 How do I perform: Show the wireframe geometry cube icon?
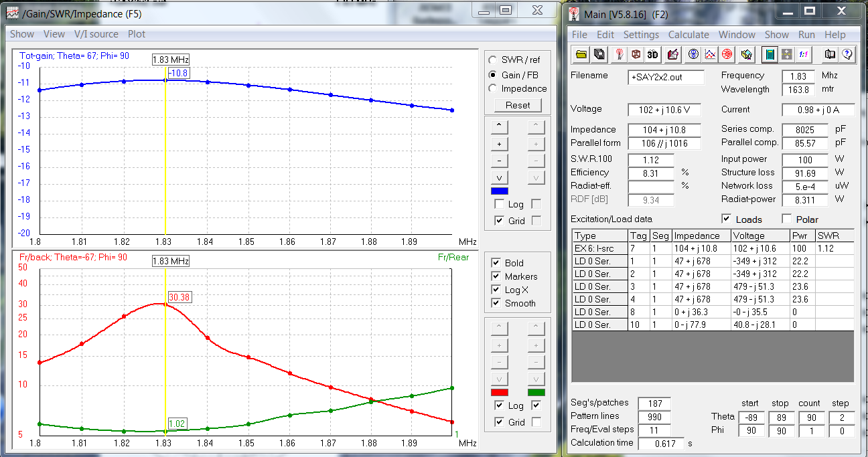tap(636, 54)
